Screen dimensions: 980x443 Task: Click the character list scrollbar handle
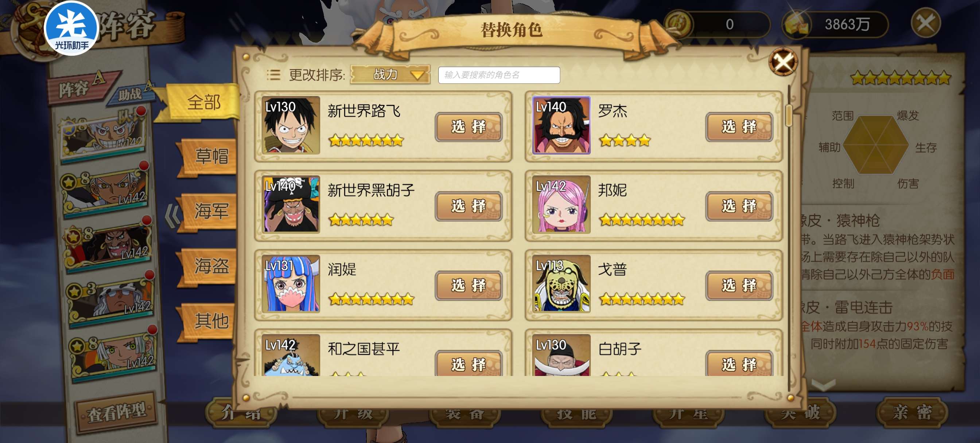point(789,115)
